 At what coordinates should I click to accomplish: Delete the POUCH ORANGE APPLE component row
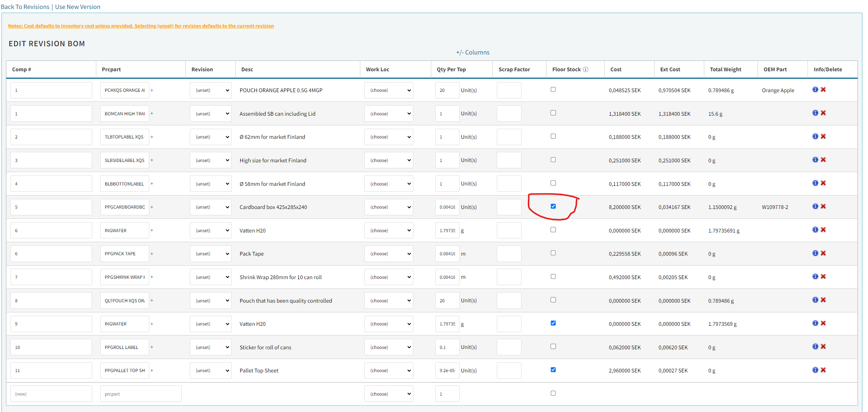[x=823, y=90]
